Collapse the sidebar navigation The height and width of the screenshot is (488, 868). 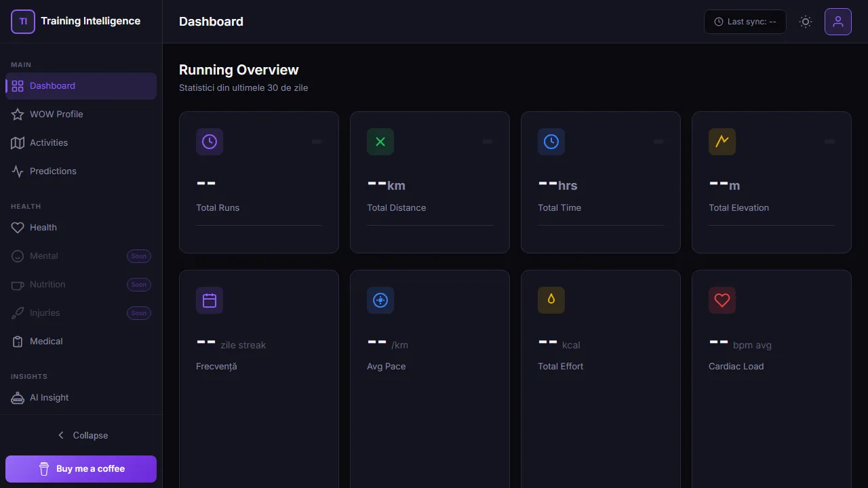click(x=81, y=435)
